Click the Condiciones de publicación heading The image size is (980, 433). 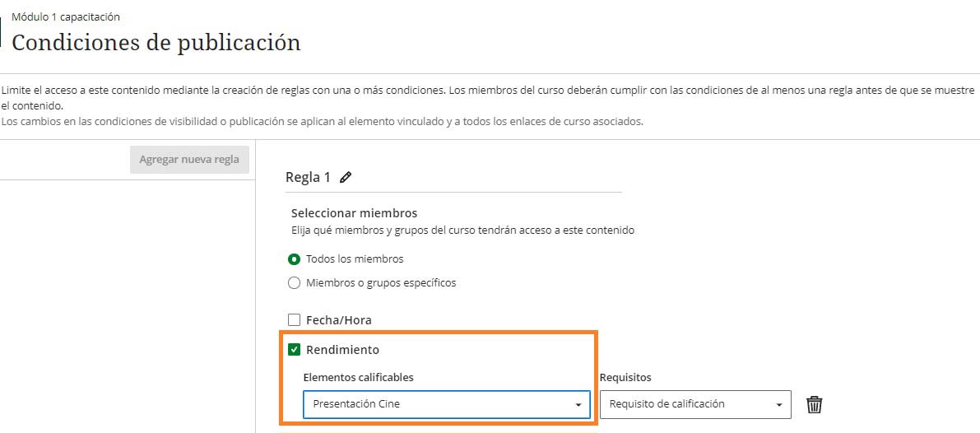click(156, 43)
